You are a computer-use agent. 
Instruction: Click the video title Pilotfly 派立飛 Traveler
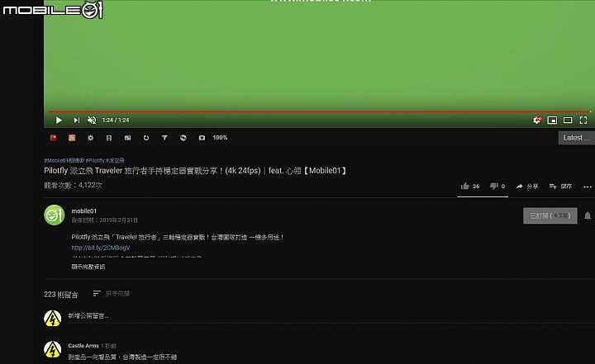point(195,171)
